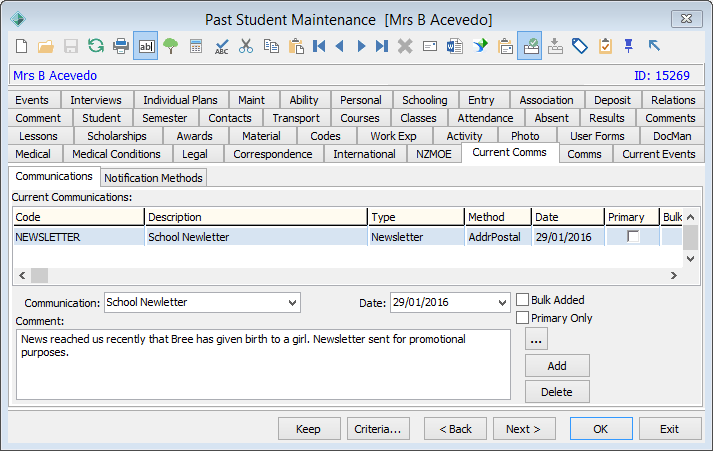The width and height of the screenshot is (713, 451).
Task: Open a record with the folder icon
Action: 46,46
